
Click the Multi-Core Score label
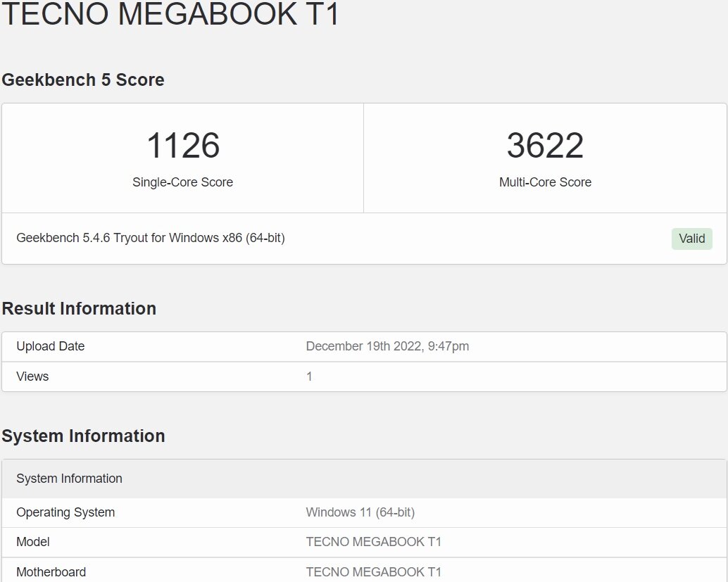(545, 182)
